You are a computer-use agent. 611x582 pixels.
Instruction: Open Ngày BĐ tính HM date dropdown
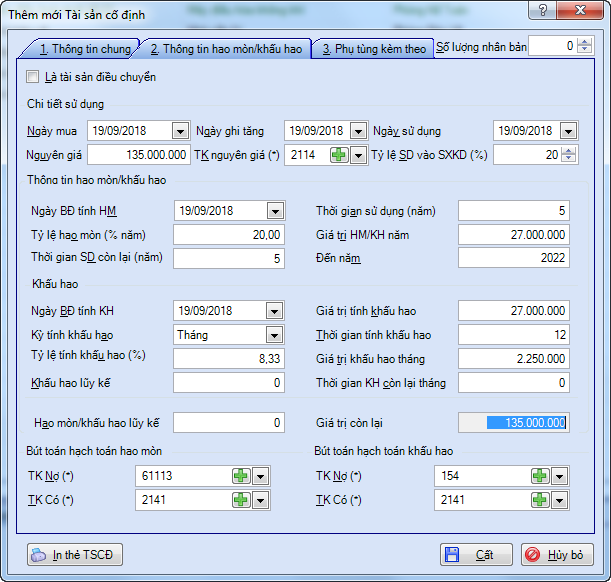coord(275,211)
